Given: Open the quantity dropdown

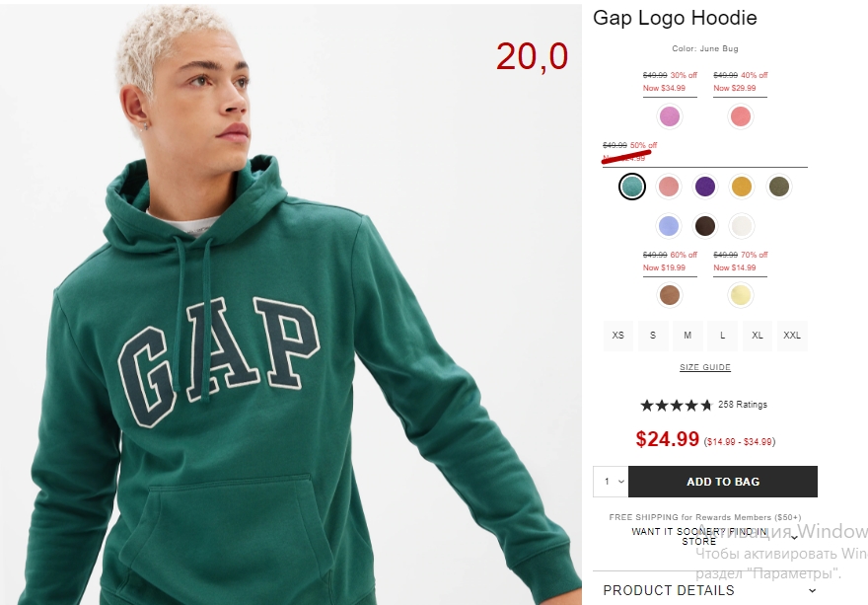Looking at the screenshot, I should [611, 482].
